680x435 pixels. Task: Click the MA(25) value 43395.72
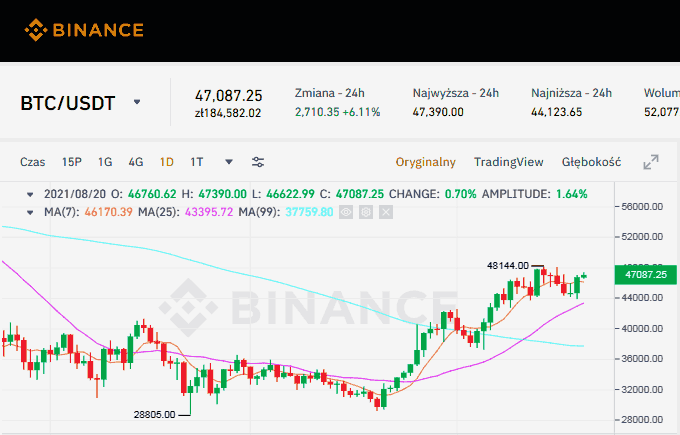[209, 212]
